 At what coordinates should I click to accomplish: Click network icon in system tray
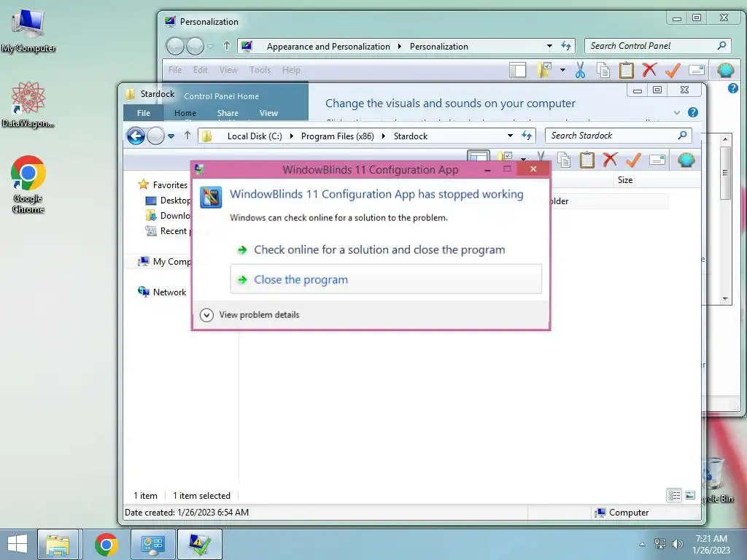tap(659, 544)
